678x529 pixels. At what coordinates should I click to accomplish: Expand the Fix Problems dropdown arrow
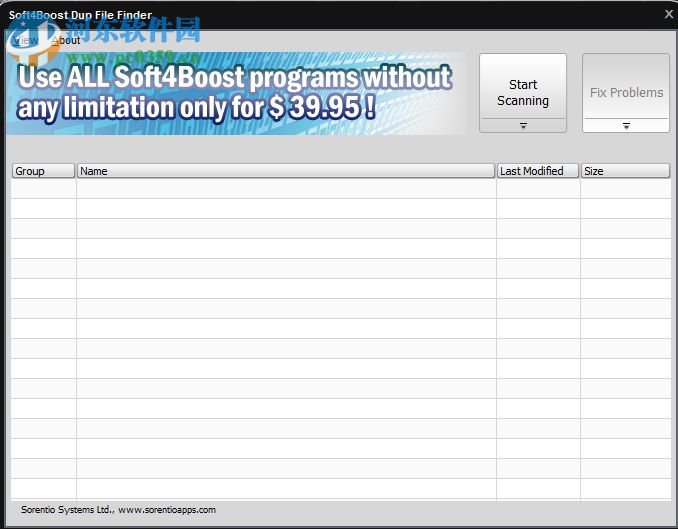coord(626,126)
